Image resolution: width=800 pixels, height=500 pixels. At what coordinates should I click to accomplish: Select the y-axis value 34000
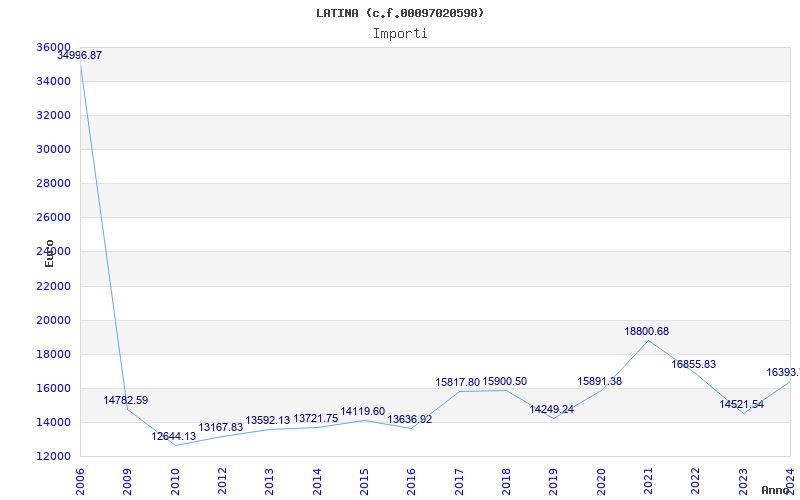[54, 82]
